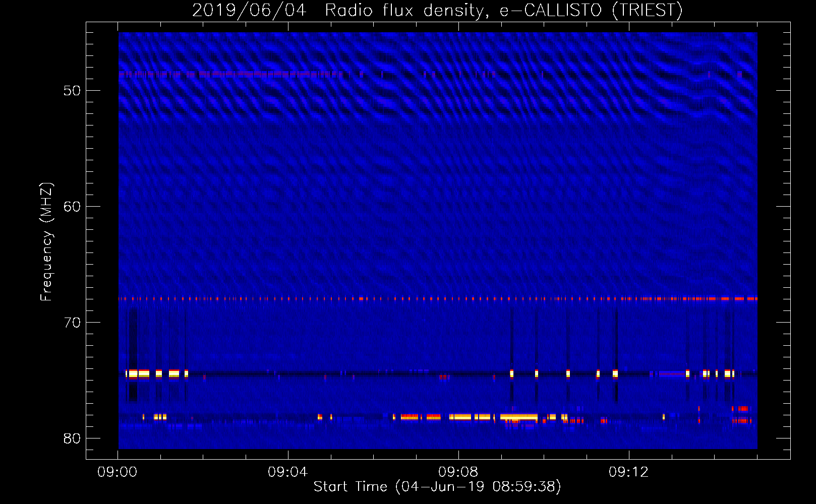Click the 60 MHz frequency tick label

72,207
